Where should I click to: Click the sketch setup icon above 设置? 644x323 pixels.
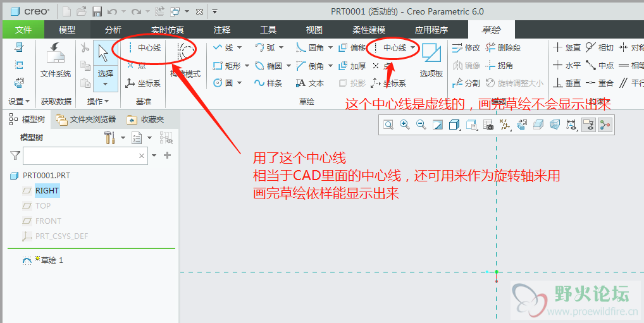[19, 47]
